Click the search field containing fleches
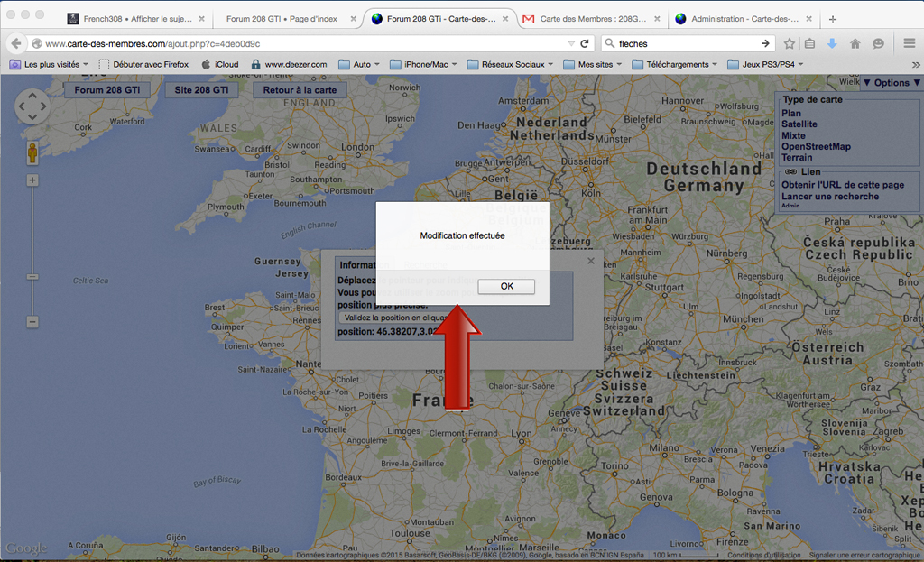 (687, 43)
